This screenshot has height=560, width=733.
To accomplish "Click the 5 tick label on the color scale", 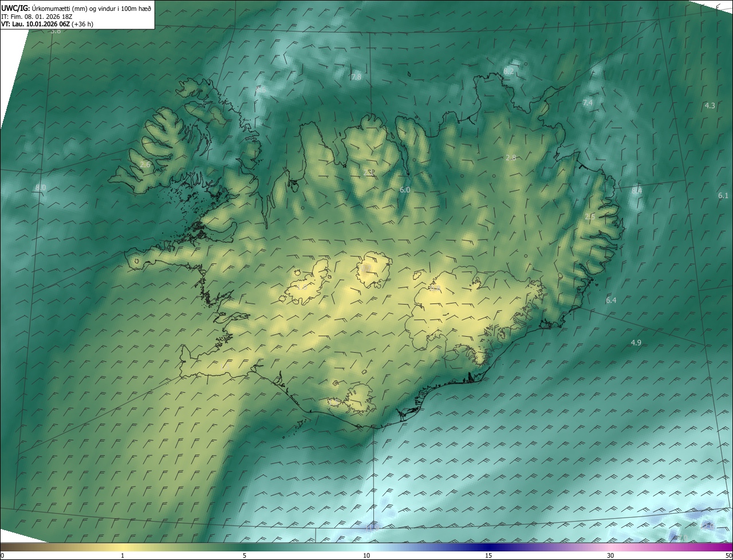I will 245,556.
